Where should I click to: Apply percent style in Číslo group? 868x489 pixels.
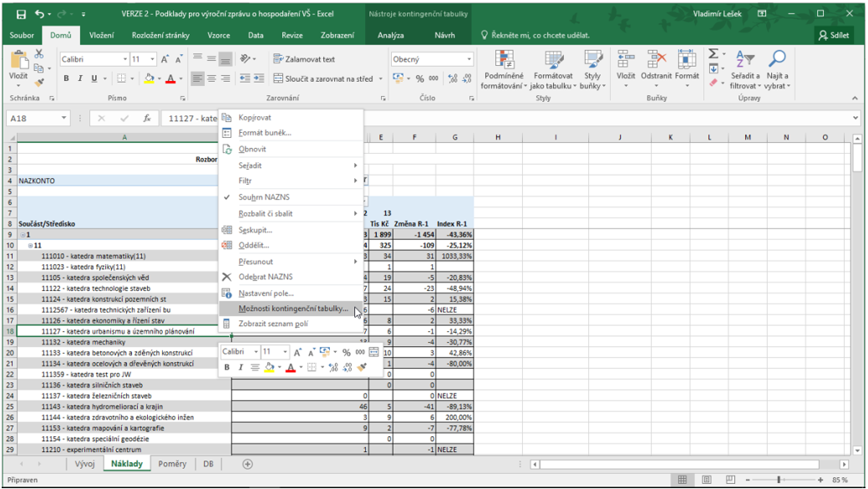pos(419,79)
